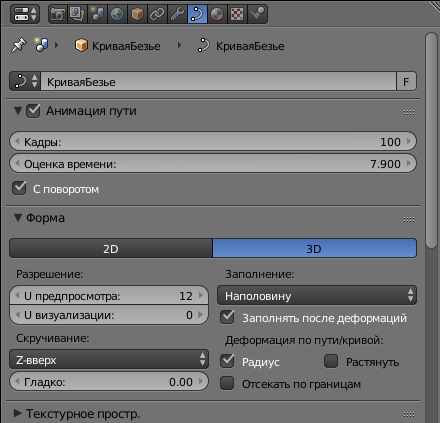Enable the Растянуть checkbox
The width and height of the screenshot is (440, 423).
[331, 361]
